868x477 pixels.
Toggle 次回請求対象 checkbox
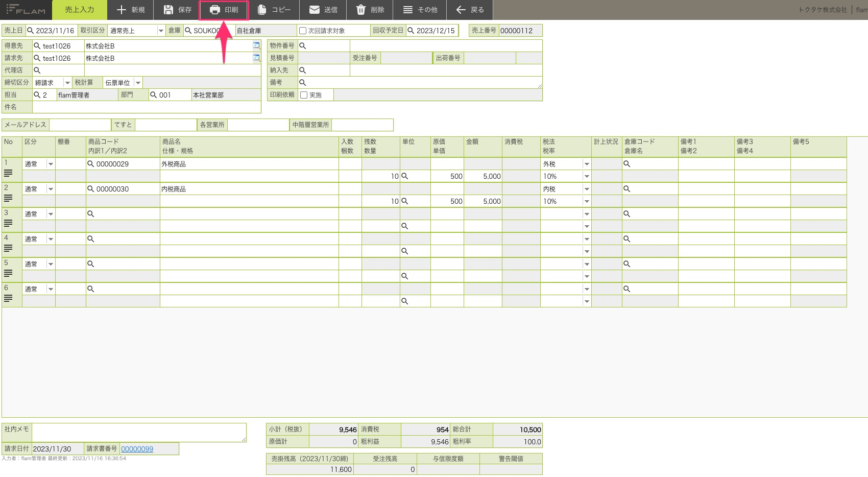point(303,31)
